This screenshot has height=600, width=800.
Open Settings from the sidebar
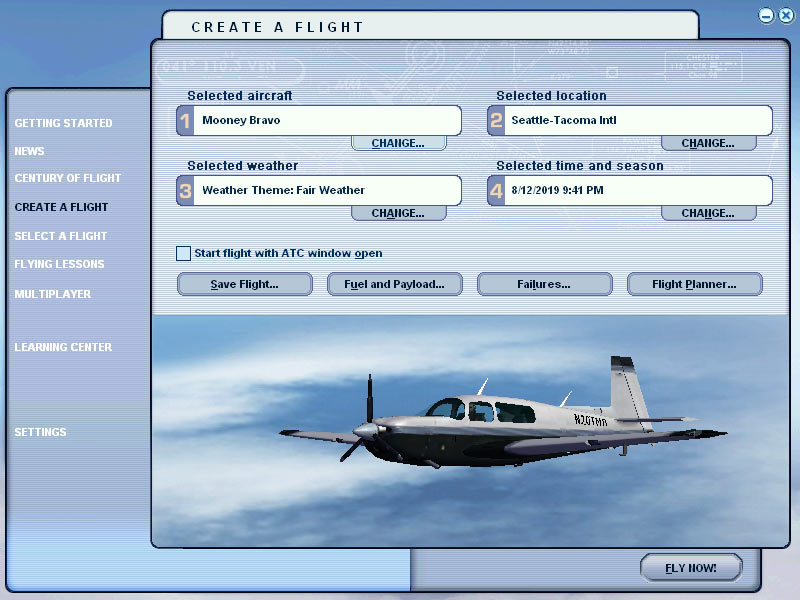pyautogui.click(x=40, y=432)
